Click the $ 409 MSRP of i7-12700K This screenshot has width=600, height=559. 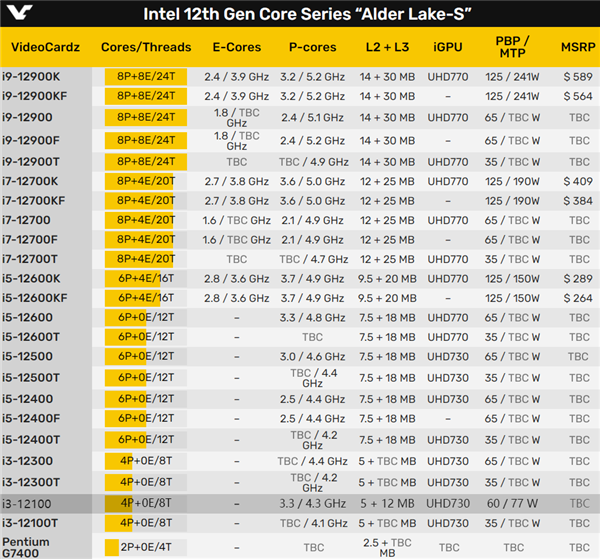(578, 181)
